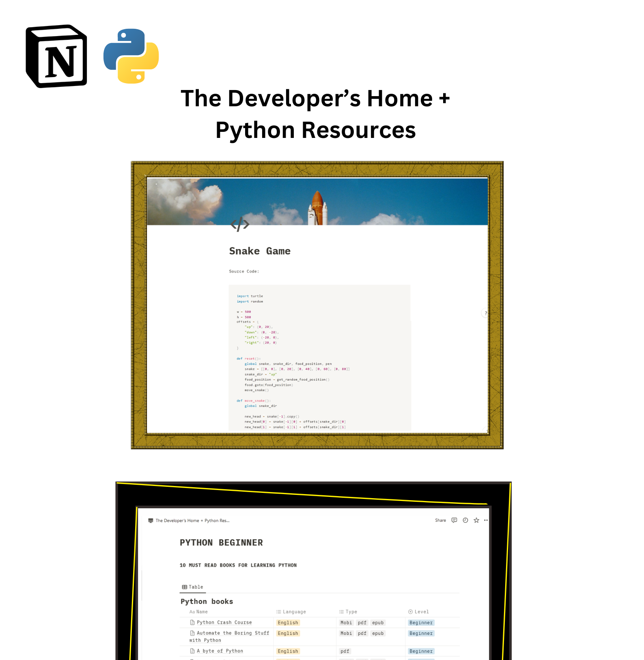This screenshot has width=644, height=660.
Task: Open the A byte of Python page
Action: (220, 651)
